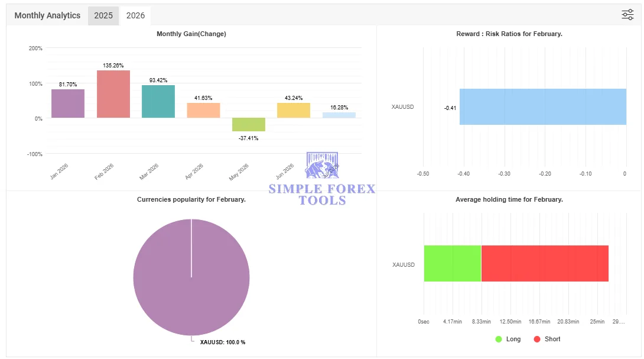Viewport: 644px width, 359px height.
Task: Toggle the Long legend entry
Action: pyautogui.click(x=508, y=339)
